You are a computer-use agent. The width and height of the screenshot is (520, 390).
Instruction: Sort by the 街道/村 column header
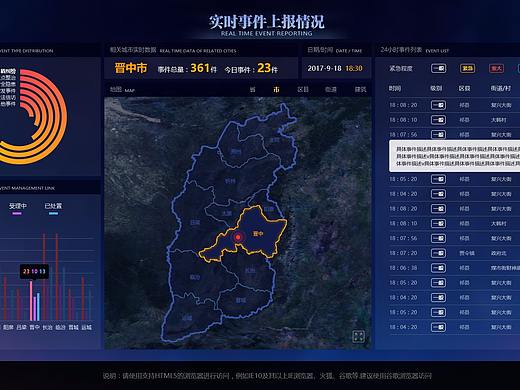tap(501, 88)
